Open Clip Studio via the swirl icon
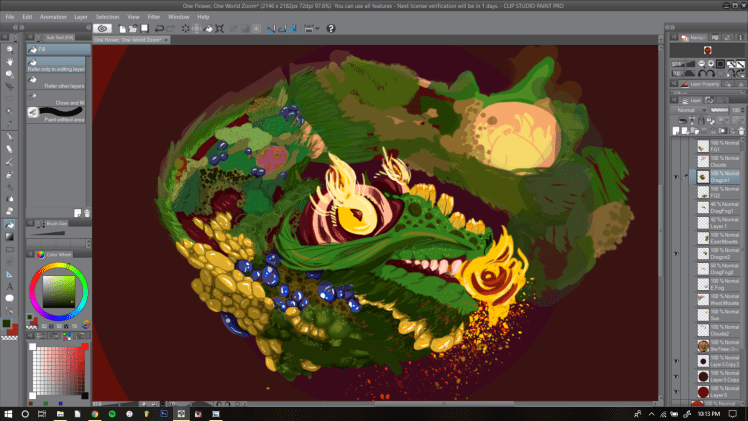This screenshot has height=421, width=748. tap(102, 28)
